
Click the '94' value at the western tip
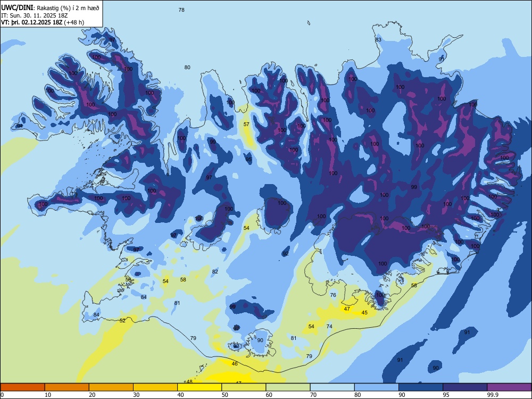20,126
